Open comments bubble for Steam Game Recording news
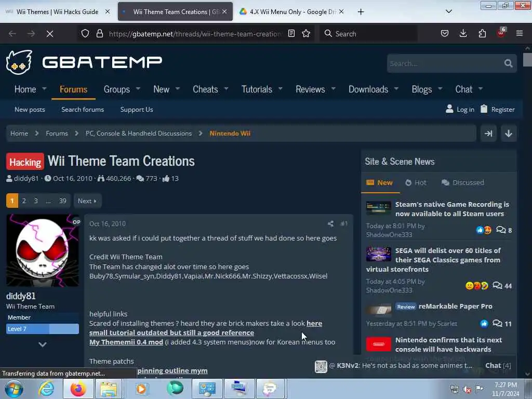 [501, 230]
